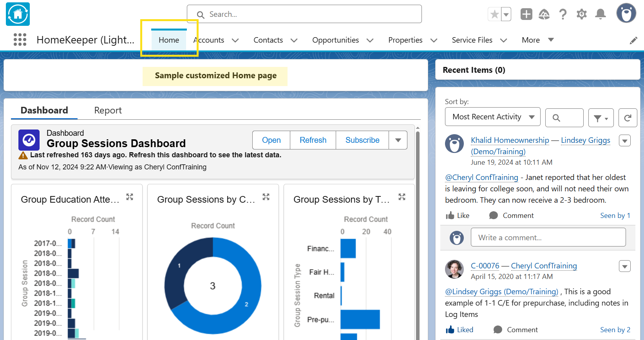Expand dashboard actions arrow beside Subscribe
644x340 pixels.
(398, 140)
